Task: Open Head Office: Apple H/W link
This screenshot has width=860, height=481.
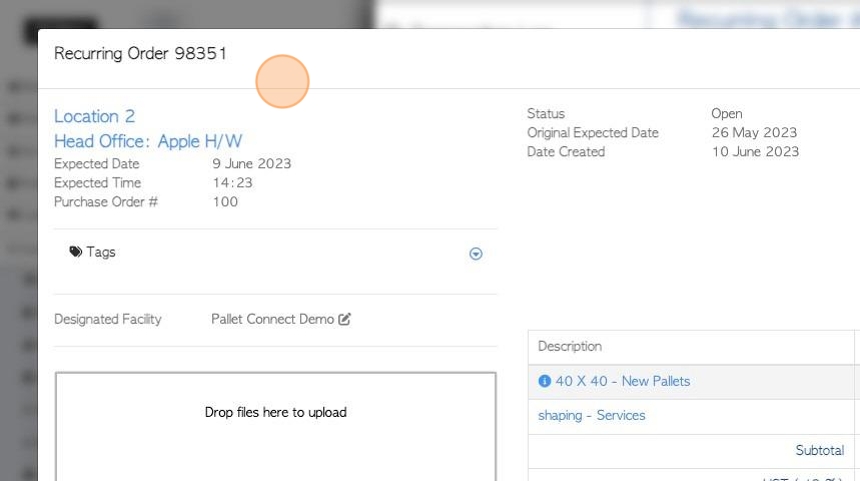Action: pos(148,142)
